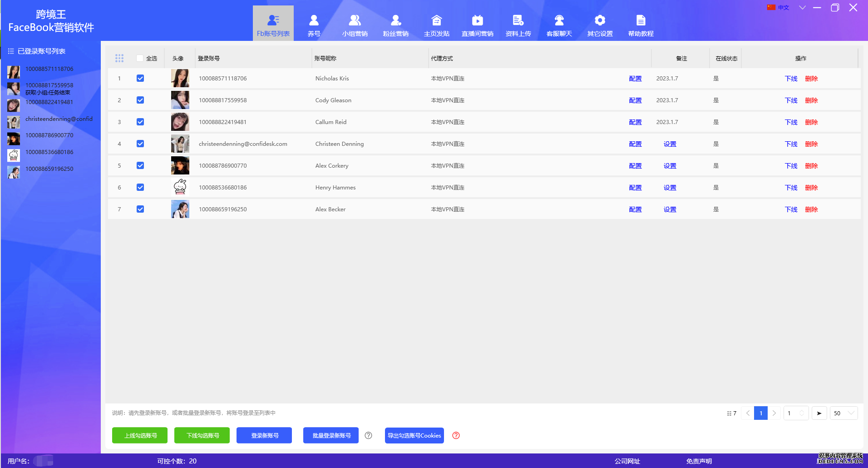This screenshot has height=468, width=868.
Task: Switch to the 帮助教程 help tab
Action: pos(641,25)
